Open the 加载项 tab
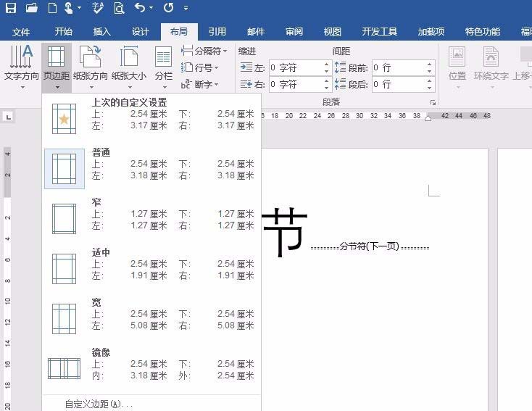The width and height of the screenshot is (532, 411). point(431,32)
